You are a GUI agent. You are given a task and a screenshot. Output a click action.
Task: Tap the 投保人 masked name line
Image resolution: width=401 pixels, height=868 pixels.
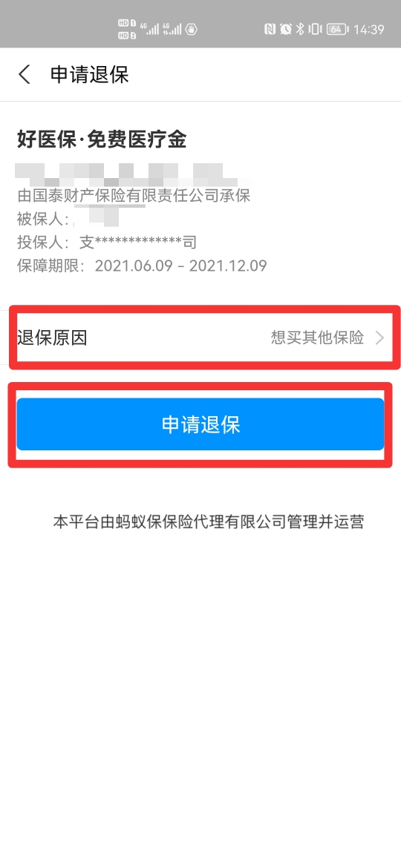[107, 243]
